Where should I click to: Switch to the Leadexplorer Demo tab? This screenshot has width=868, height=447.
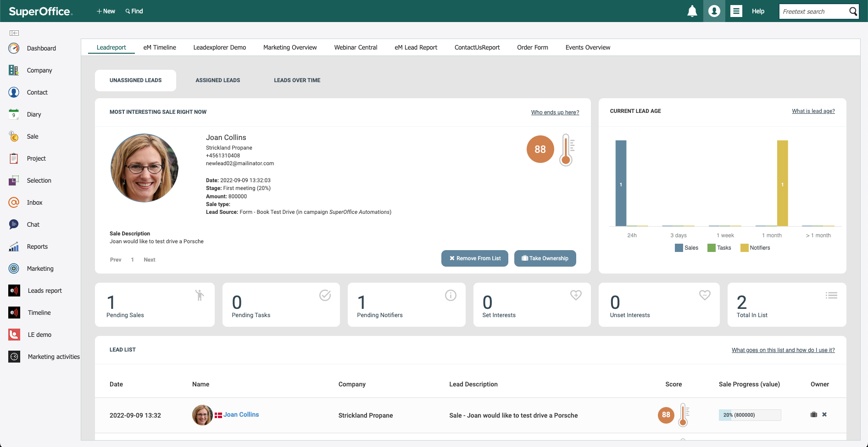[x=220, y=47]
